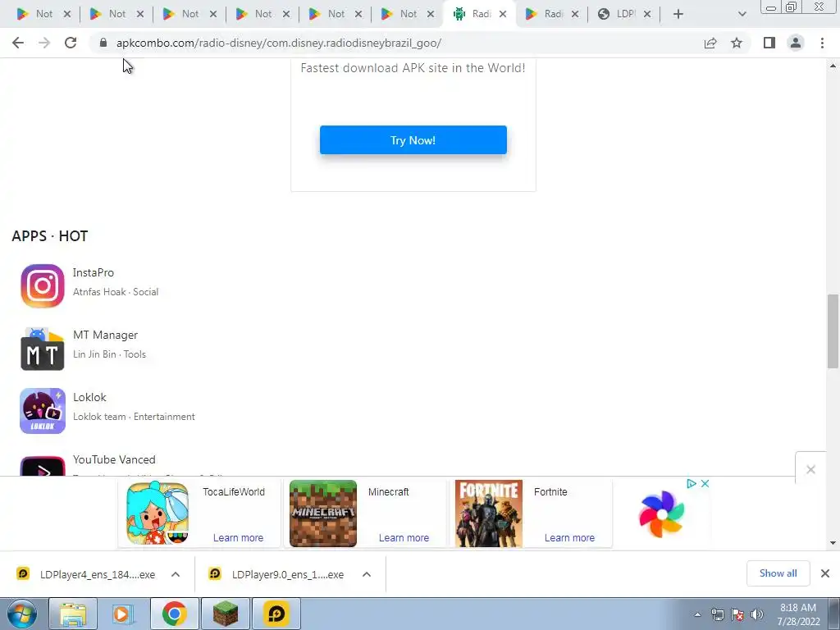This screenshot has height=630, width=840.
Task: Show hidden system tray icons
Action: (697, 614)
